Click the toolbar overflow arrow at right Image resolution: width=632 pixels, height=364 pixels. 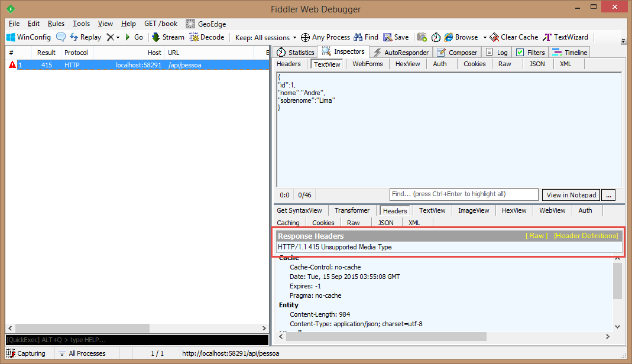[x=623, y=41]
